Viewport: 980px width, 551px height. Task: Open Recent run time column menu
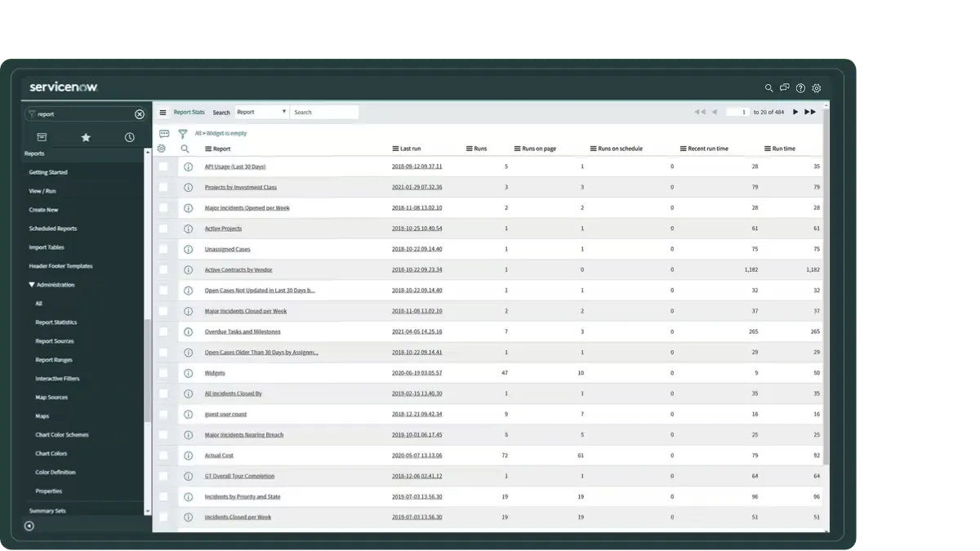coord(684,149)
